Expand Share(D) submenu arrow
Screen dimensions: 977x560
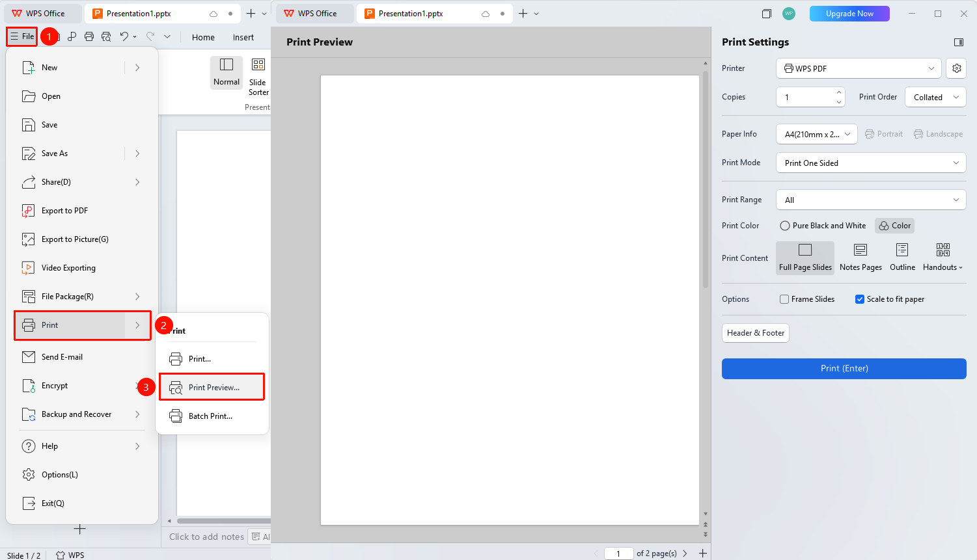coord(137,182)
